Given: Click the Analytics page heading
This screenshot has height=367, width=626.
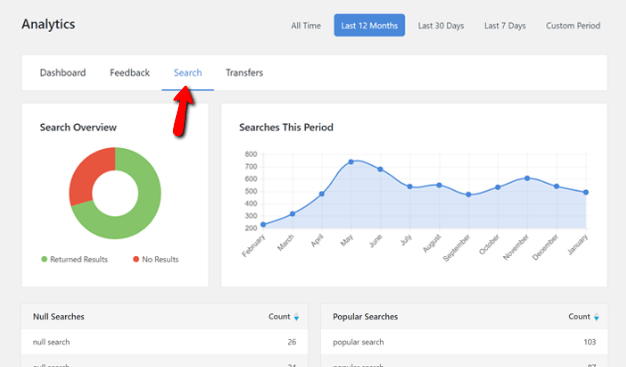Looking at the screenshot, I should pos(48,24).
